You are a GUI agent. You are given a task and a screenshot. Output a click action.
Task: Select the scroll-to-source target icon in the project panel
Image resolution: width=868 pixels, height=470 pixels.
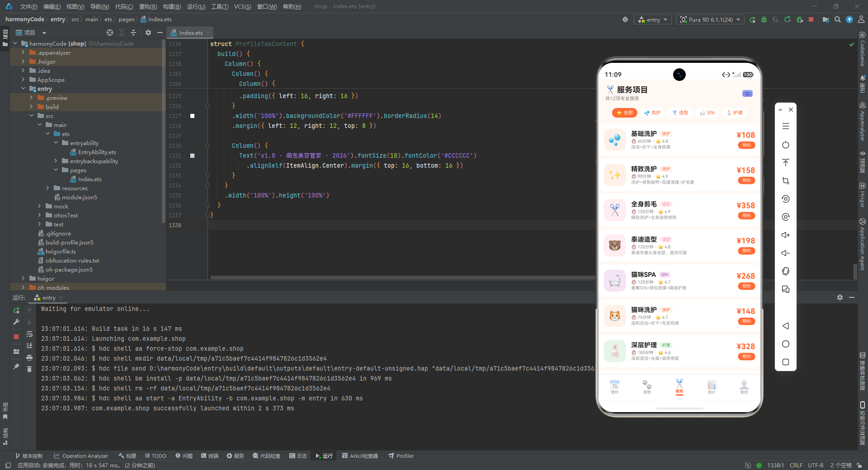[x=110, y=33]
